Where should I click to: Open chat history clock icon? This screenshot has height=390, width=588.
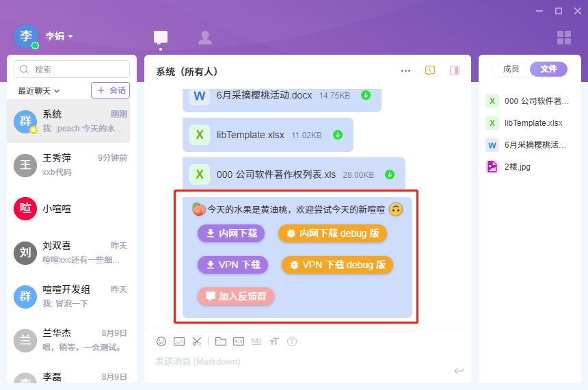click(430, 70)
